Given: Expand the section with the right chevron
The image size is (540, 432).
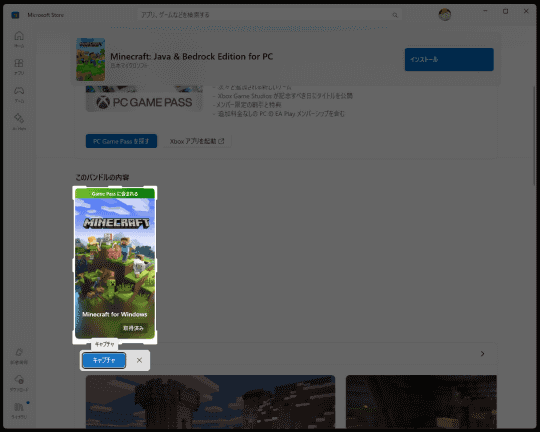Looking at the screenshot, I should click(x=482, y=354).
